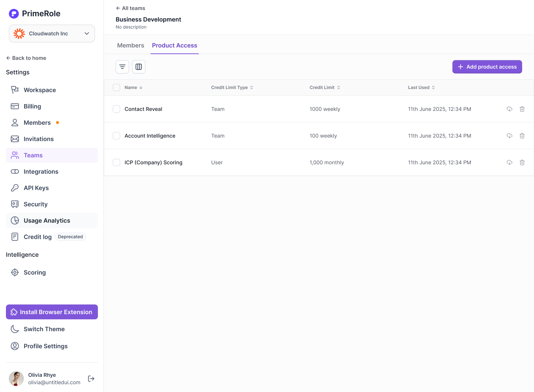Click the cloud icon for Contact Reveal
Viewport: 534px width, 392px height.
(510, 109)
